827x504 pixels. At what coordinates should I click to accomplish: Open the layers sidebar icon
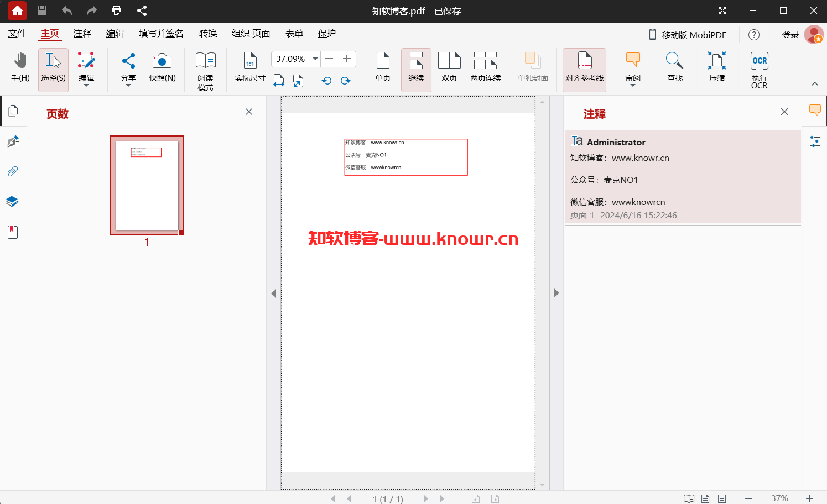13,202
